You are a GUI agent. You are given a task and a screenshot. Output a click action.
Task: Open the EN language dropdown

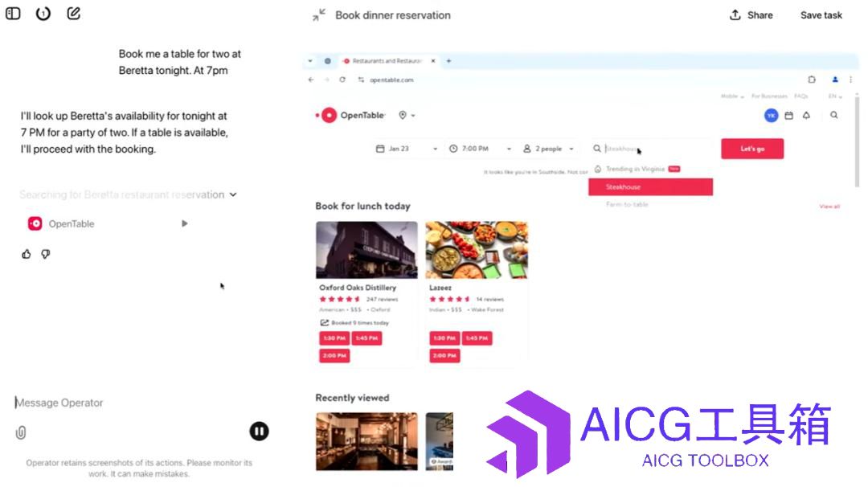coord(835,96)
